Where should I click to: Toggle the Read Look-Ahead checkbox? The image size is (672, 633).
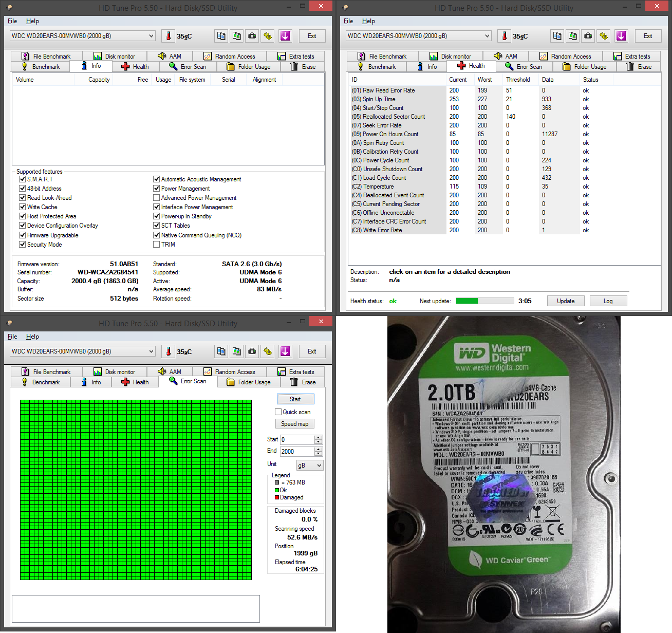pos(22,198)
